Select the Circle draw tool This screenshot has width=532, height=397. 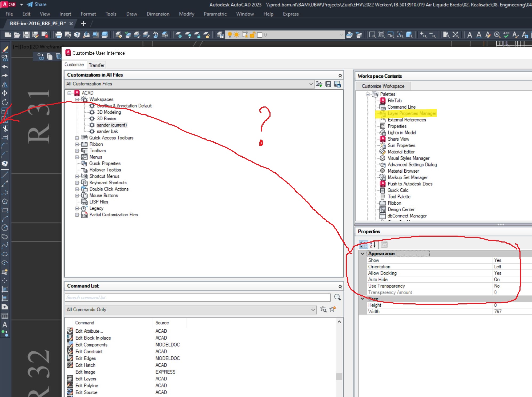coord(5,228)
